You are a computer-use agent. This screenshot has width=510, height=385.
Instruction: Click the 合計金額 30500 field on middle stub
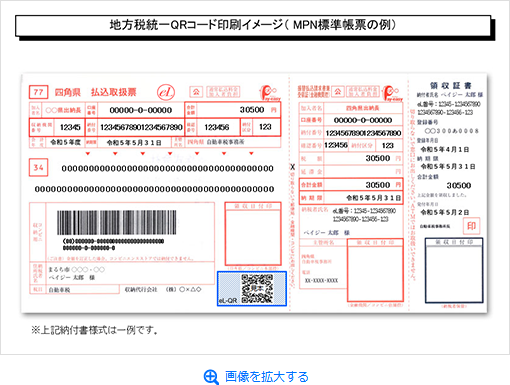click(x=351, y=185)
